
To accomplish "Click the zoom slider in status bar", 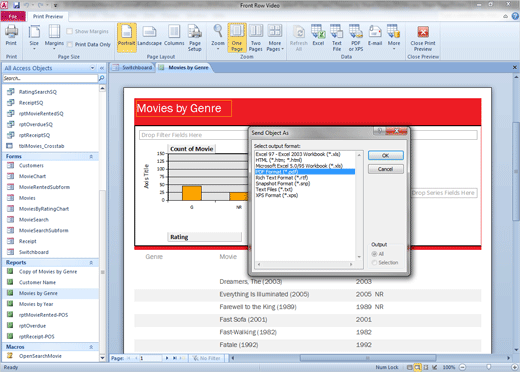I will (x=488, y=367).
